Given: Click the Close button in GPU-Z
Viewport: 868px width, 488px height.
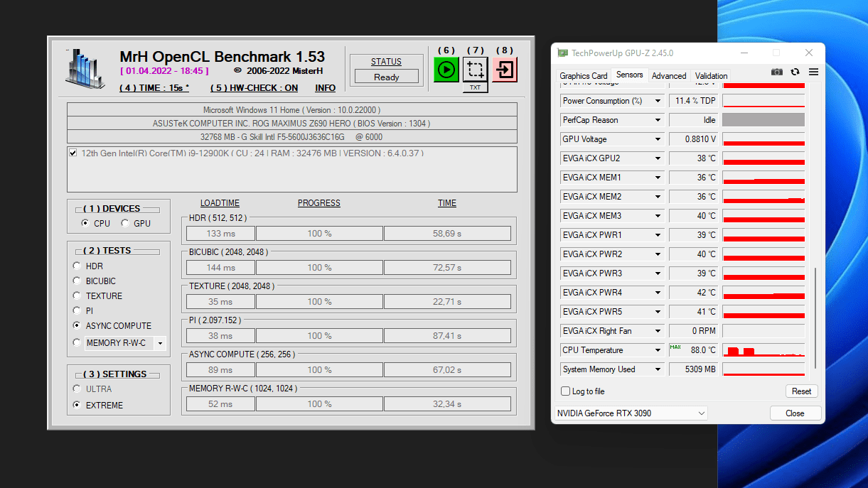Looking at the screenshot, I should [x=795, y=413].
